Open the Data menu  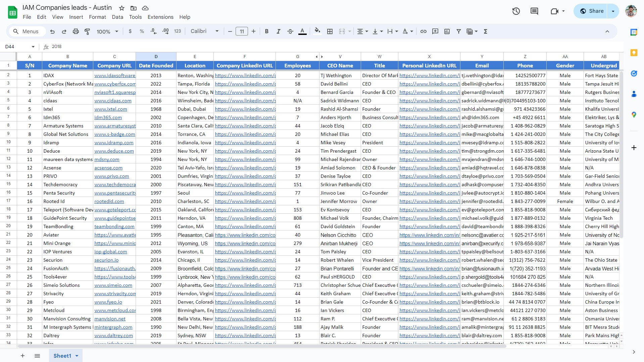coord(117,17)
